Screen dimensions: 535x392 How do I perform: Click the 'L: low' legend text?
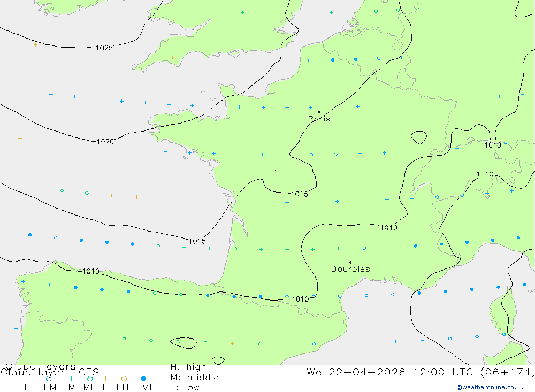pos(185,388)
